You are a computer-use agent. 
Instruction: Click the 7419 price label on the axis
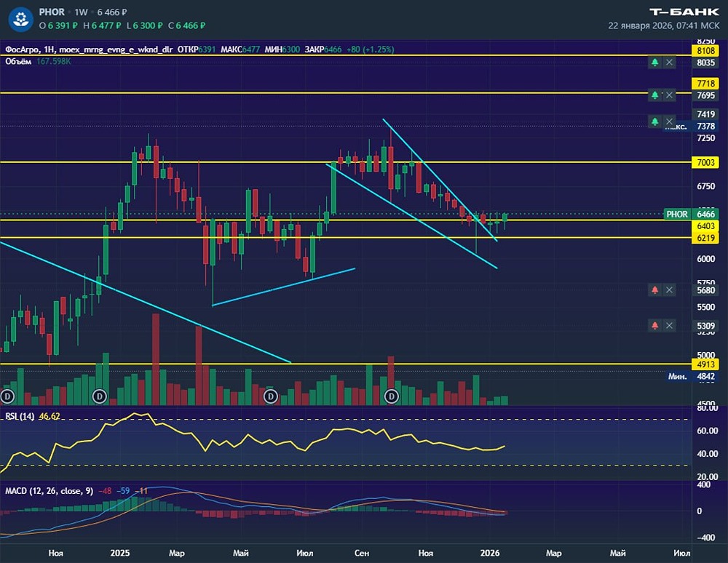[705, 114]
